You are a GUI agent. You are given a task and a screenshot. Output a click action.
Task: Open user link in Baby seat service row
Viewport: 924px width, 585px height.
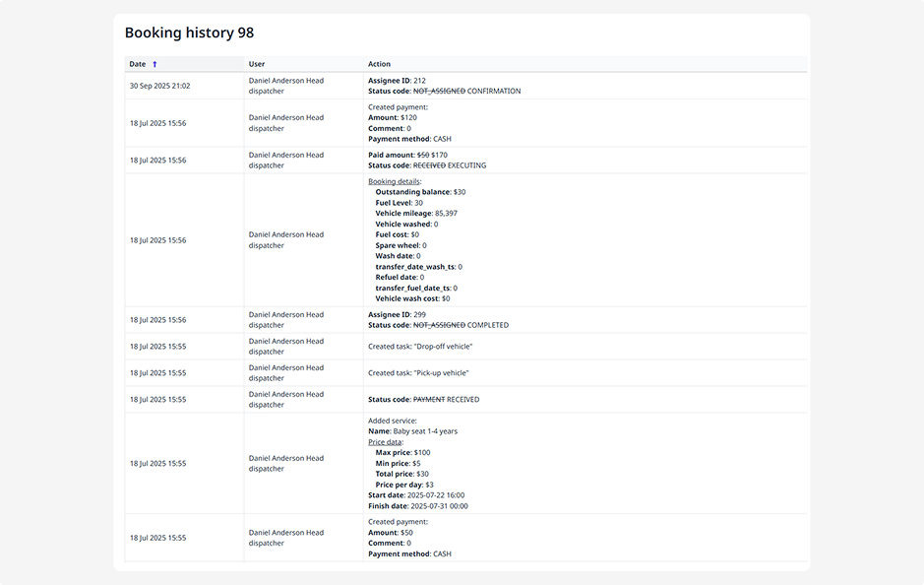tap(285, 463)
